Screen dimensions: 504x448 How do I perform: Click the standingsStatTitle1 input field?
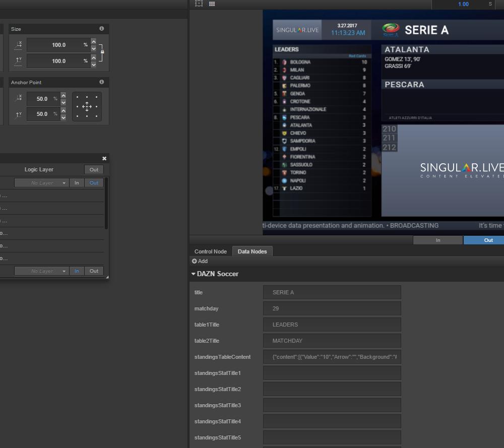(332, 373)
